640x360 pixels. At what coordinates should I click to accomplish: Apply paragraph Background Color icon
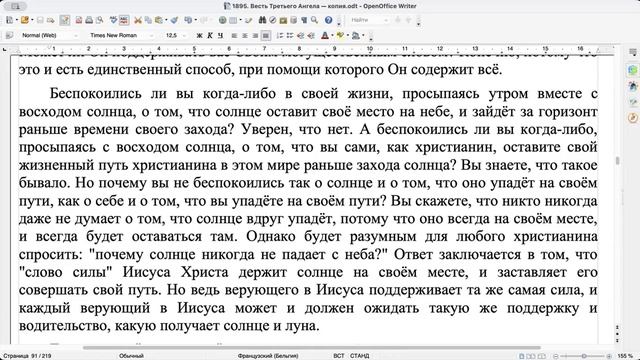click(x=356, y=36)
